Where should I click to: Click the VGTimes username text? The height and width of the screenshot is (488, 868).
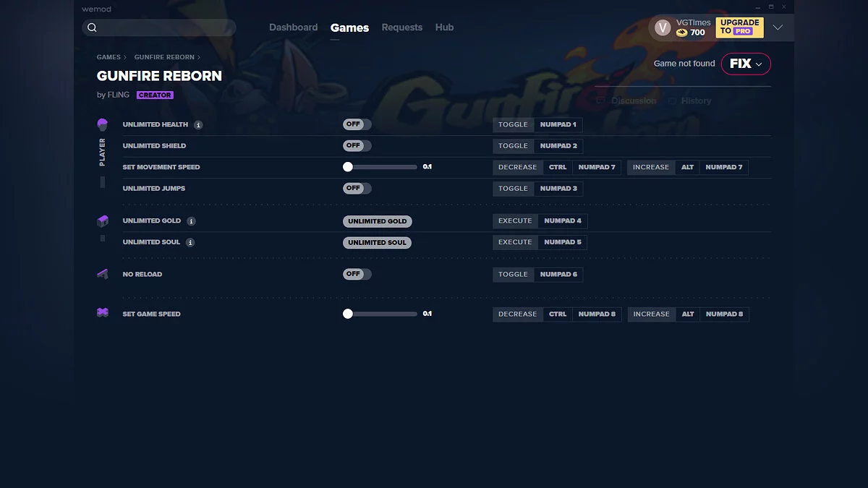pyautogui.click(x=693, y=22)
